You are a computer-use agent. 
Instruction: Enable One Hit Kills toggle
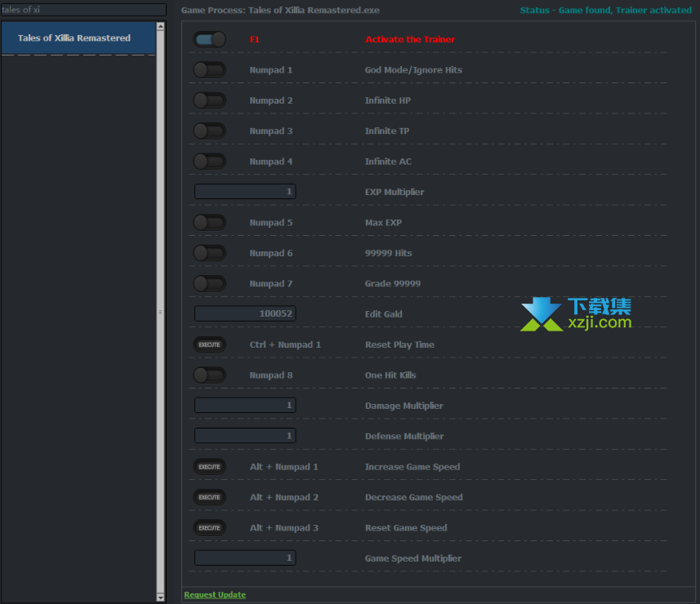click(x=210, y=375)
